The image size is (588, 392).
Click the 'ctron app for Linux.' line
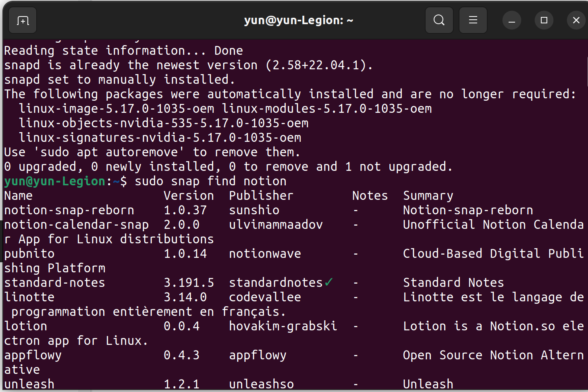coord(77,341)
